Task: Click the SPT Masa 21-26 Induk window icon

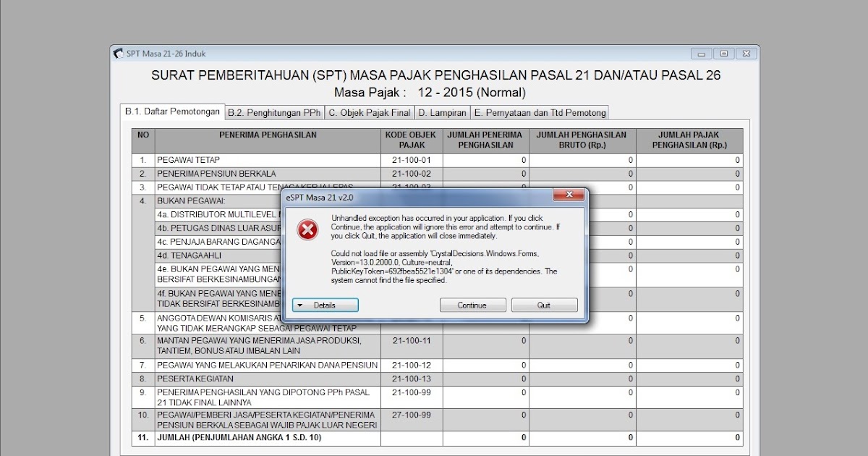Action: tap(119, 53)
